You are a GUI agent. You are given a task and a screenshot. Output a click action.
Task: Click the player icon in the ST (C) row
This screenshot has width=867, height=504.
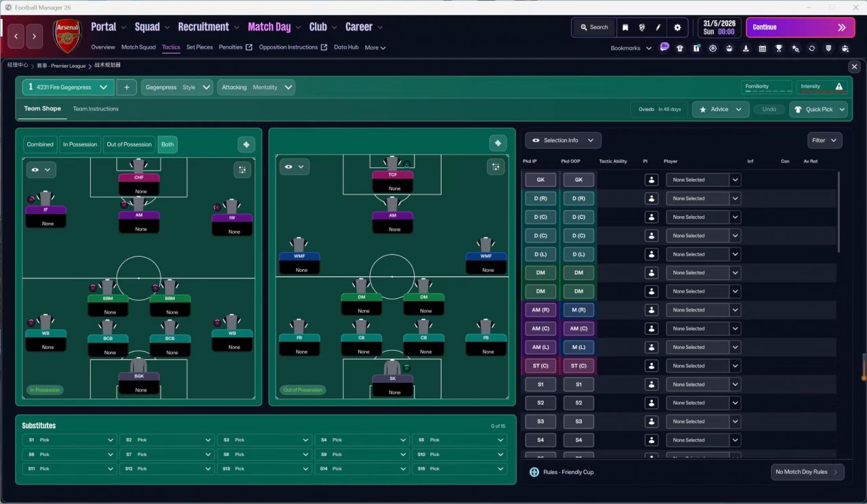tap(652, 366)
